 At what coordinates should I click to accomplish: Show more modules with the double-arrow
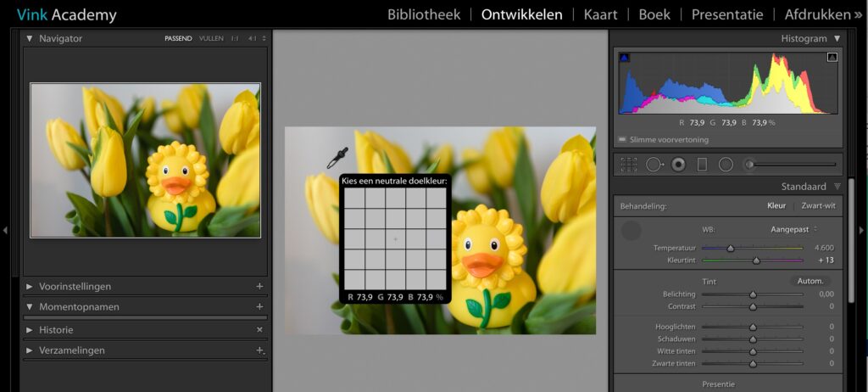858,15
